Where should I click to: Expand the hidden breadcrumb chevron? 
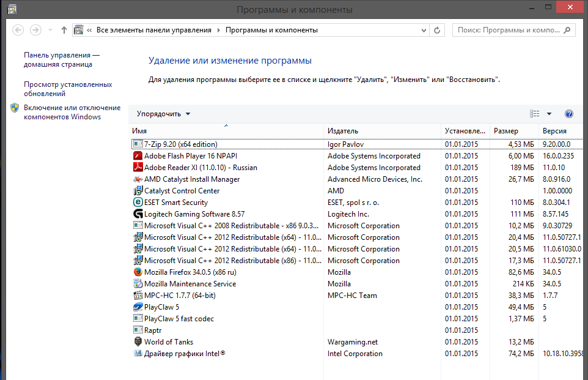[89, 30]
